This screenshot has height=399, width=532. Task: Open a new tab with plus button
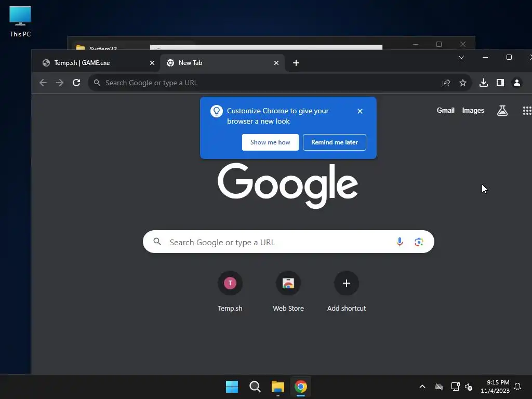[296, 63]
